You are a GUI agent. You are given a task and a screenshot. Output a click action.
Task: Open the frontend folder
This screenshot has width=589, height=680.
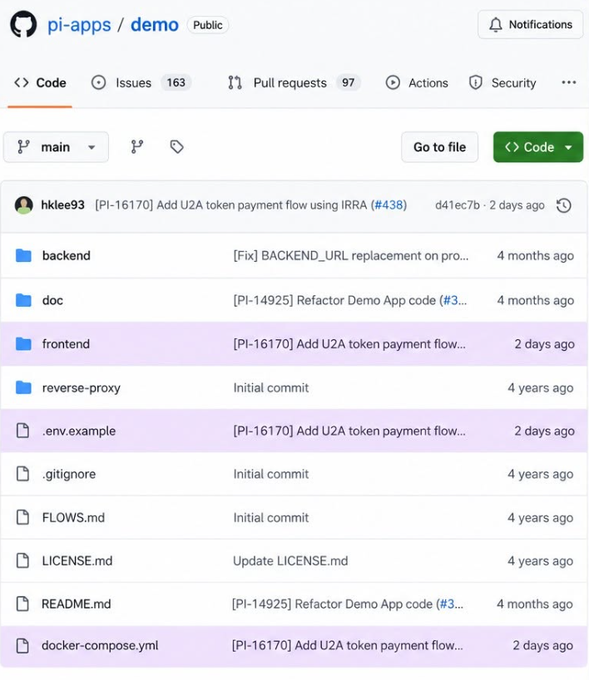[x=66, y=344]
